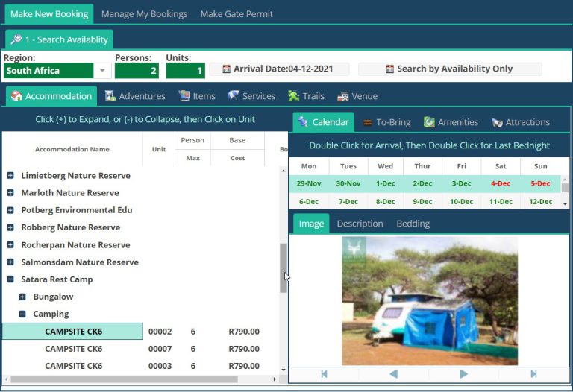
Task: Select the Image tab
Action: pyautogui.click(x=311, y=224)
